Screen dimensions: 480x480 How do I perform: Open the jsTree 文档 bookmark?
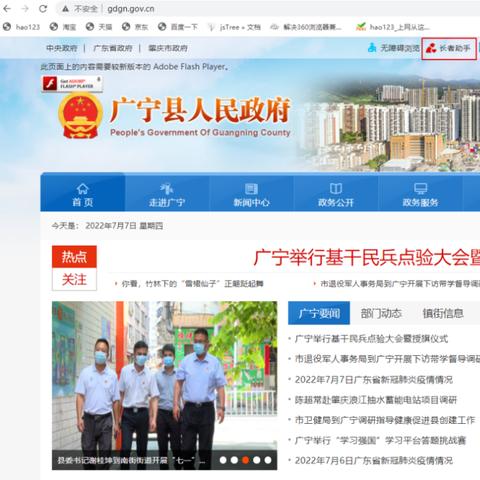[234, 27]
